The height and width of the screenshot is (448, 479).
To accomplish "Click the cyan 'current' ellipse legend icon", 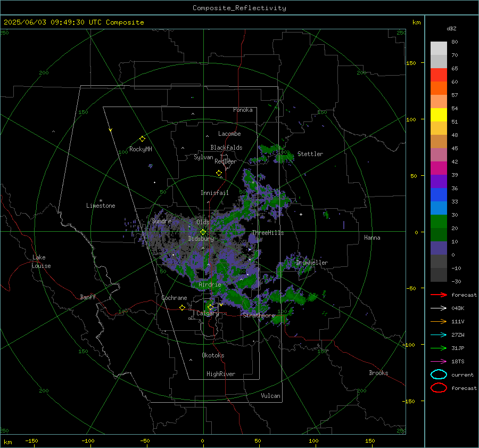I will 439,374.
